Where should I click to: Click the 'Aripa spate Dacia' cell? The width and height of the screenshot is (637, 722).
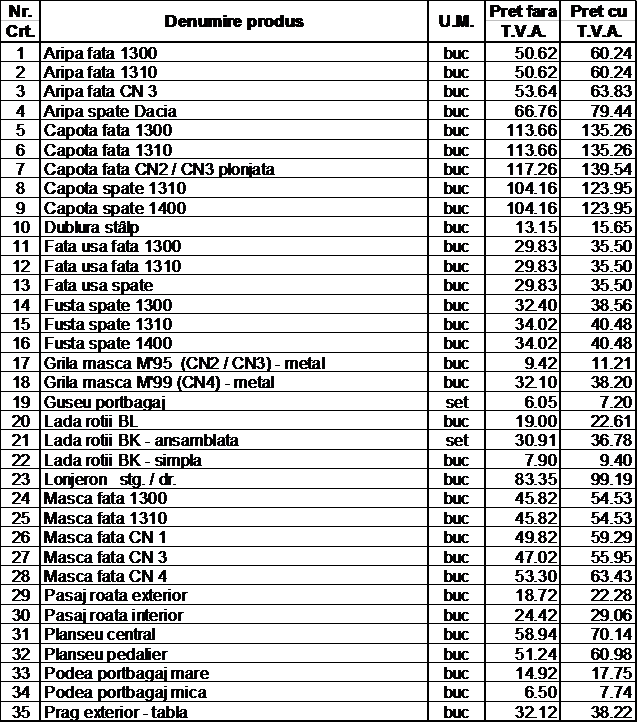coord(234,111)
